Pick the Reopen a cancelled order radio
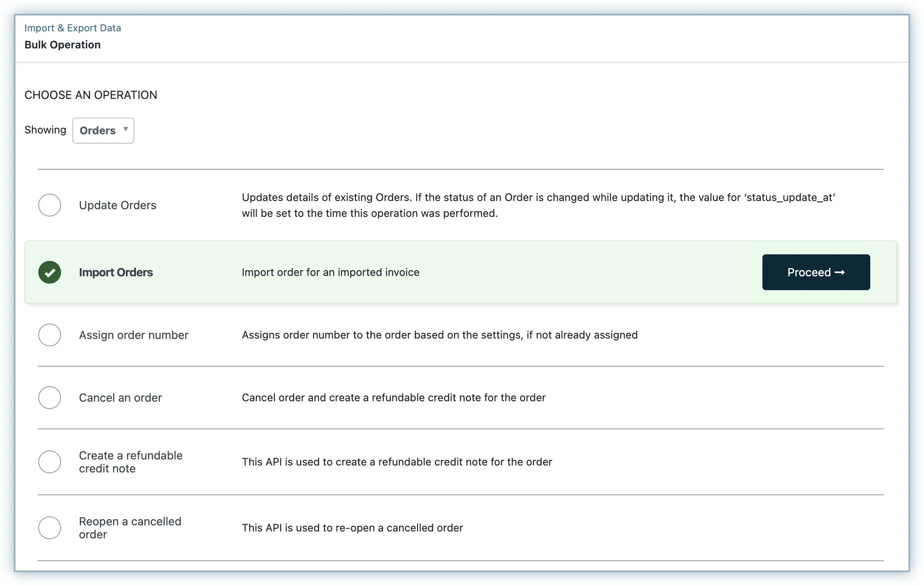 coord(50,528)
